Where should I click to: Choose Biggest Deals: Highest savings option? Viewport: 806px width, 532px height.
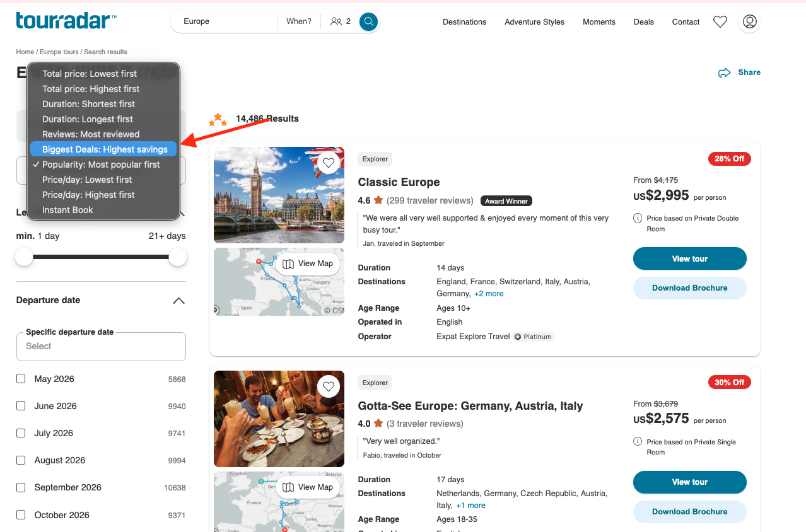(x=103, y=149)
